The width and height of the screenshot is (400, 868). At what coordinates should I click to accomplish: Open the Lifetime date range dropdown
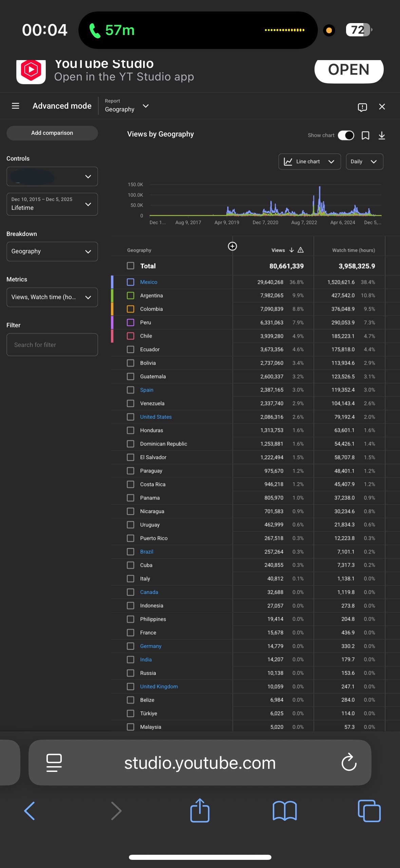click(x=52, y=204)
